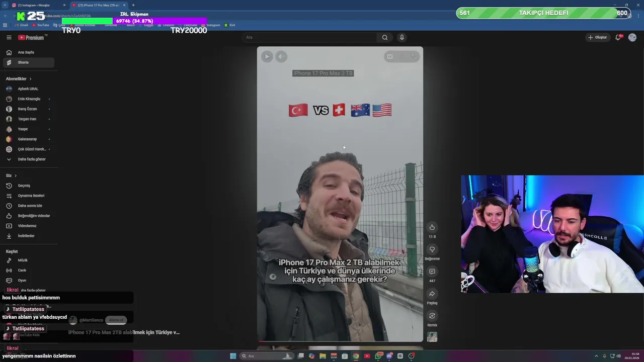
Task: Open Chrome from the taskbar
Action: 356,356
